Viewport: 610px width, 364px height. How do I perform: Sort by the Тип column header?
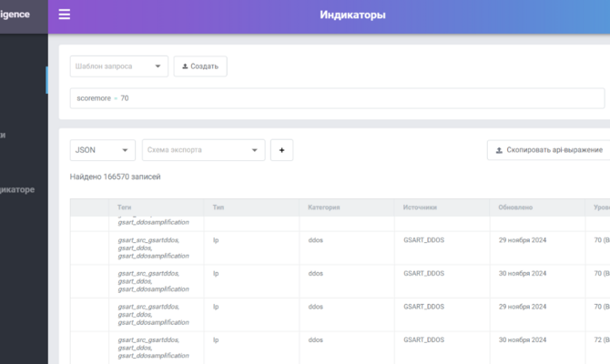(219, 207)
